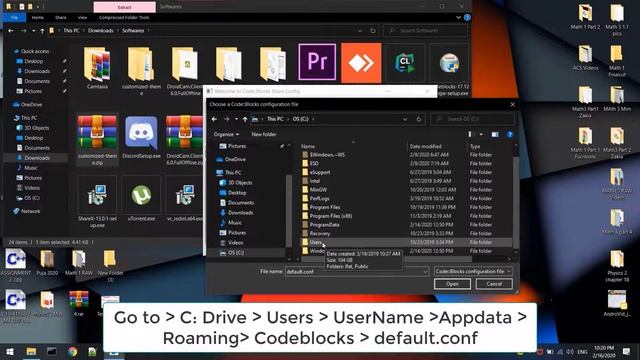Open the Code::Blocks configuration file type dropdown

coord(473,271)
